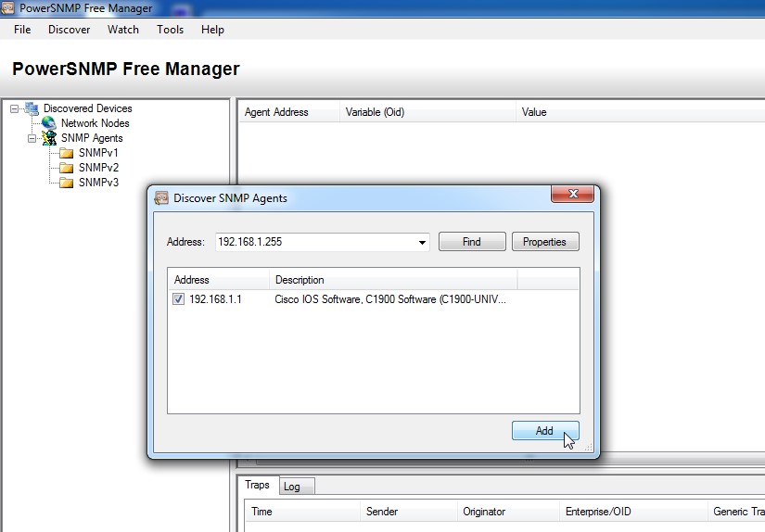Collapse the Discovered Devices tree node

click(14, 108)
